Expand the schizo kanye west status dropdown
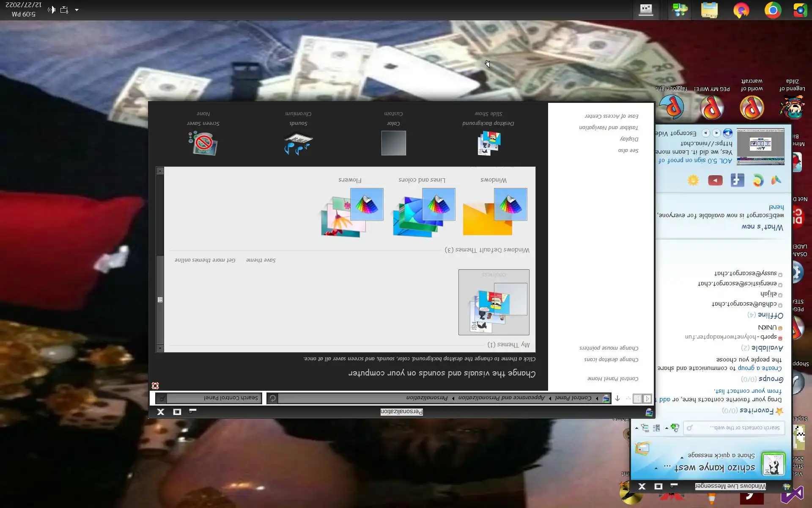Viewport: 812px width, 508px height. [x=656, y=468]
